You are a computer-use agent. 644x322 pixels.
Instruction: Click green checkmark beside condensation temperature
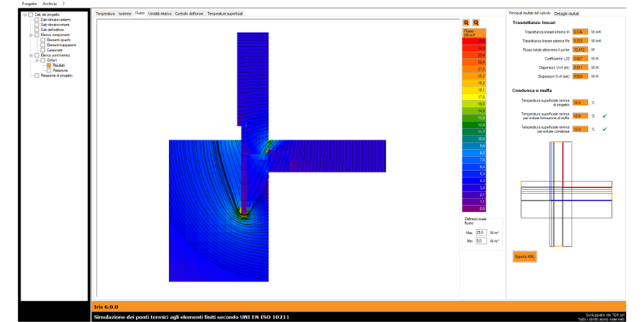604,129
